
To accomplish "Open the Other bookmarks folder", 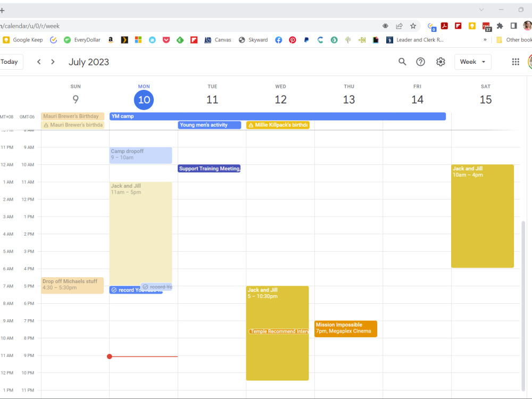I will coord(514,40).
